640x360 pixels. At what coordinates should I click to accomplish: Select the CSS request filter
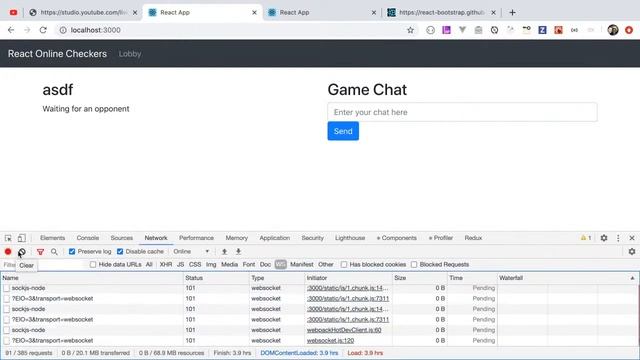(195, 264)
